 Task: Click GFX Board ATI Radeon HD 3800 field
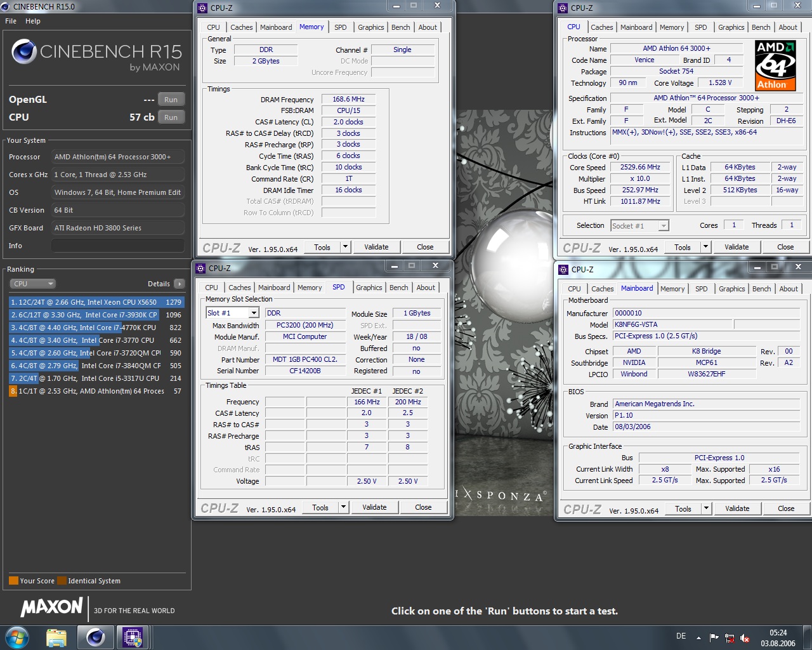(118, 228)
